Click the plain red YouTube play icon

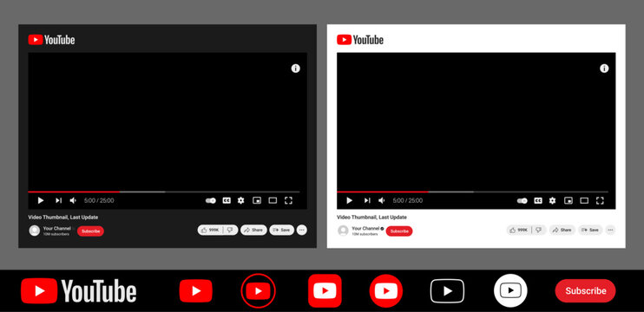pos(196,290)
